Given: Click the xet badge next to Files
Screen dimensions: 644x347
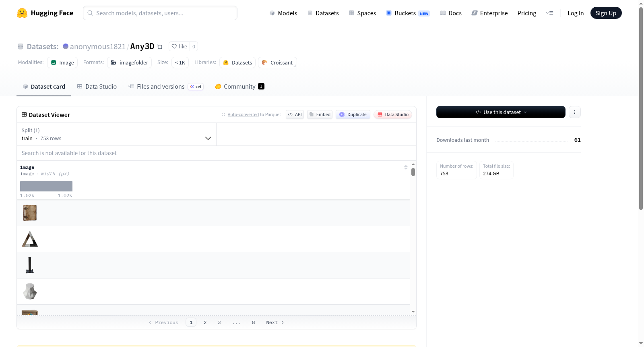Looking at the screenshot, I should [x=196, y=87].
